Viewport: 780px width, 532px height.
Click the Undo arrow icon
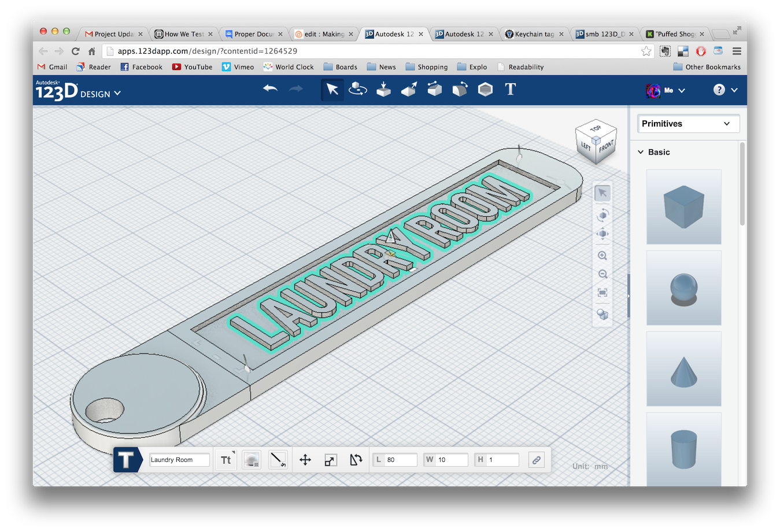(270, 88)
